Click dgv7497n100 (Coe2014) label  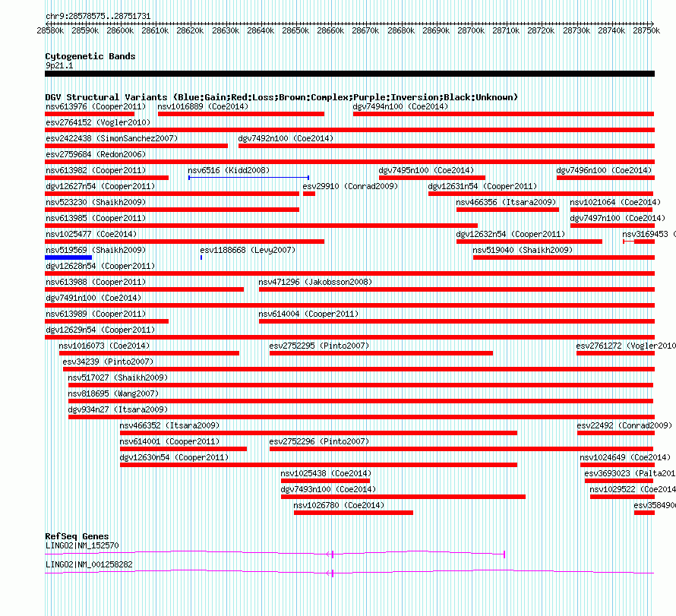(618, 218)
